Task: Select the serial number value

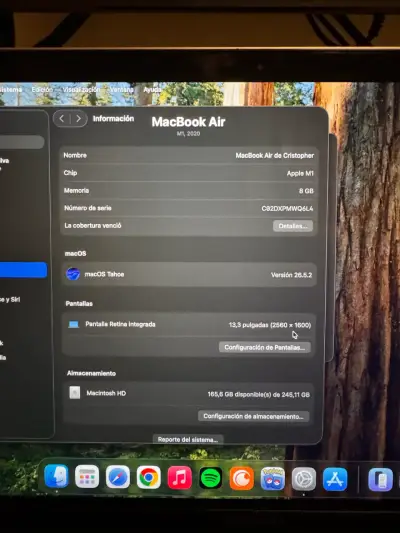Action: click(x=288, y=208)
